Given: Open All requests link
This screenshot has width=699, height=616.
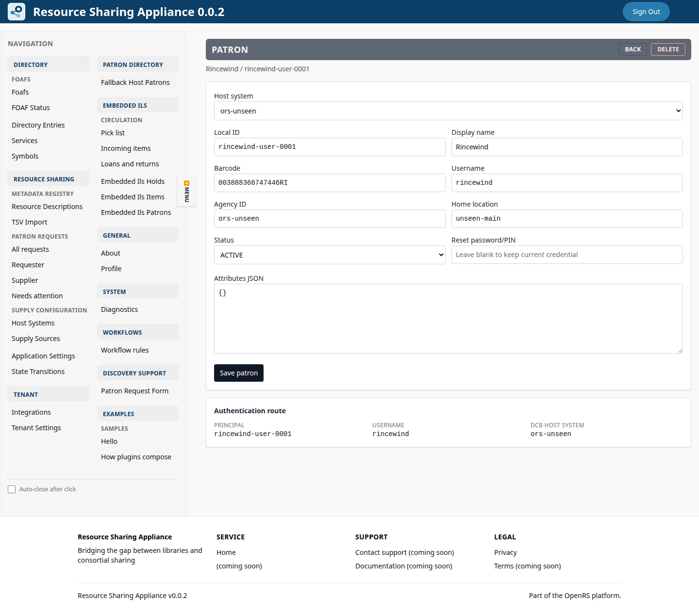Looking at the screenshot, I should [x=30, y=249].
